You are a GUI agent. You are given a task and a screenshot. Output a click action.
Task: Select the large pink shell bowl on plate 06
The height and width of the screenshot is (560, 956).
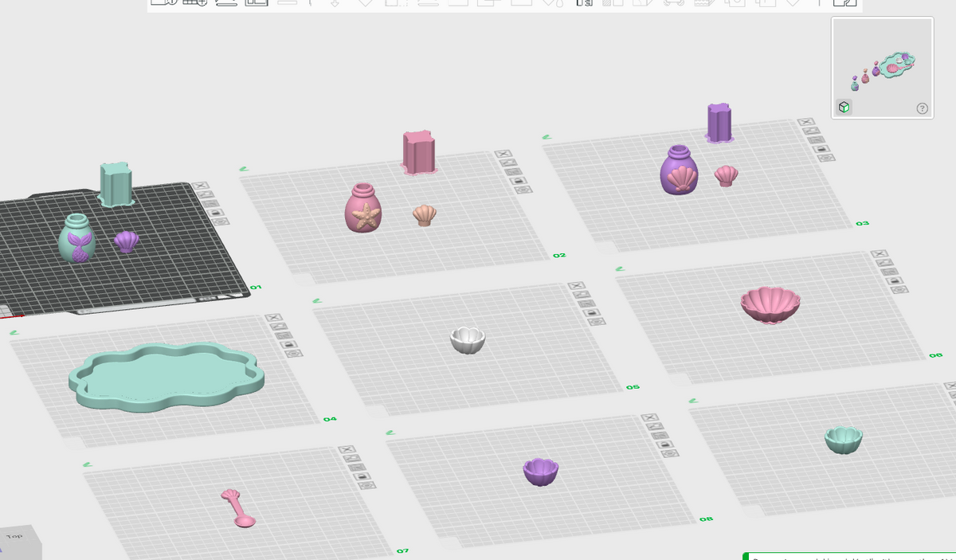(x=770, y=304)
